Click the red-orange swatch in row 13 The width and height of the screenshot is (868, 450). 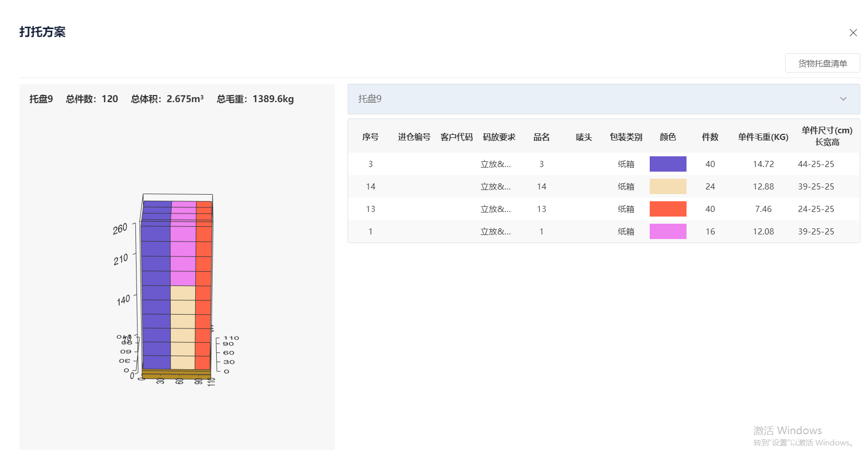click(668, 209)
